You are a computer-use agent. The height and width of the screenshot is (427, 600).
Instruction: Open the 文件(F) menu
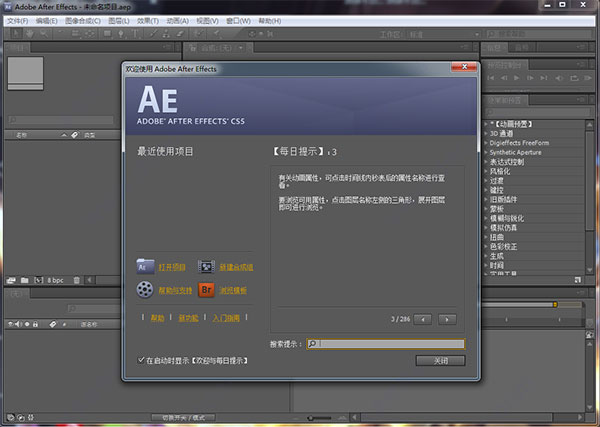click(x=18, y=21)
